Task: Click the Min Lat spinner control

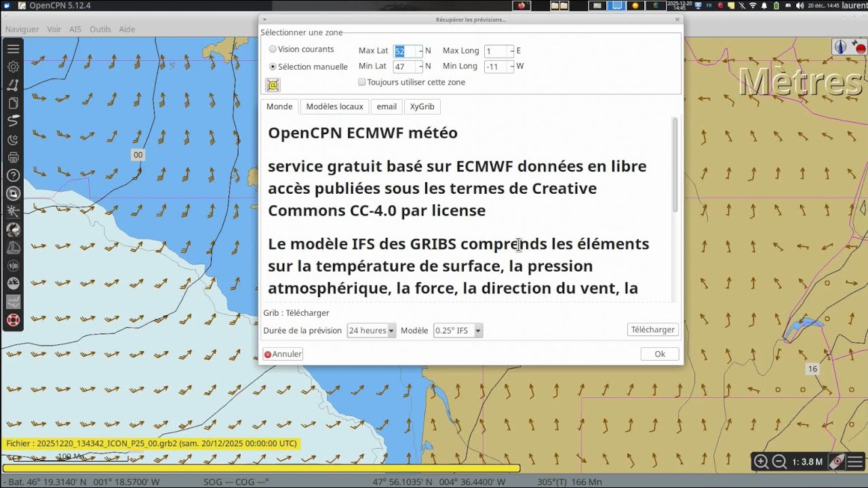Action: (x=420, y=66)
